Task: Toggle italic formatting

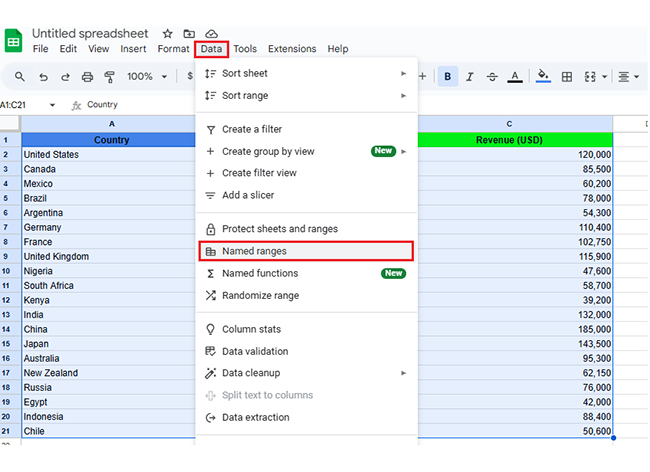Action: (469, 77)
